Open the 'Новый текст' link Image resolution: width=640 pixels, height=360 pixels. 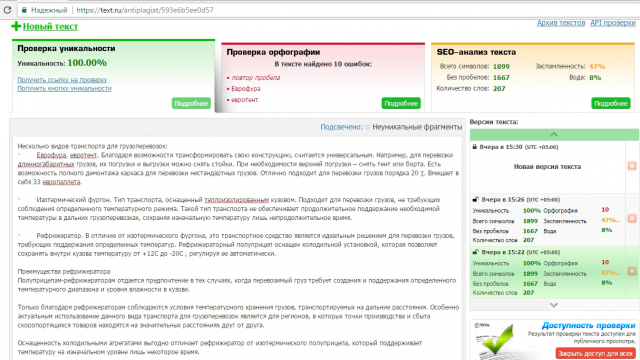[50, 27]
